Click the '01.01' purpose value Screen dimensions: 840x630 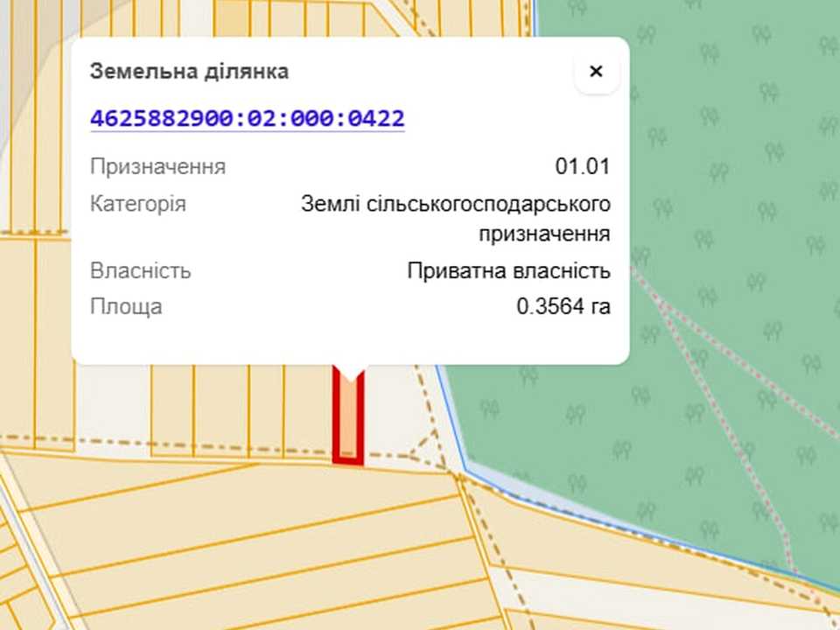(583, 166)
